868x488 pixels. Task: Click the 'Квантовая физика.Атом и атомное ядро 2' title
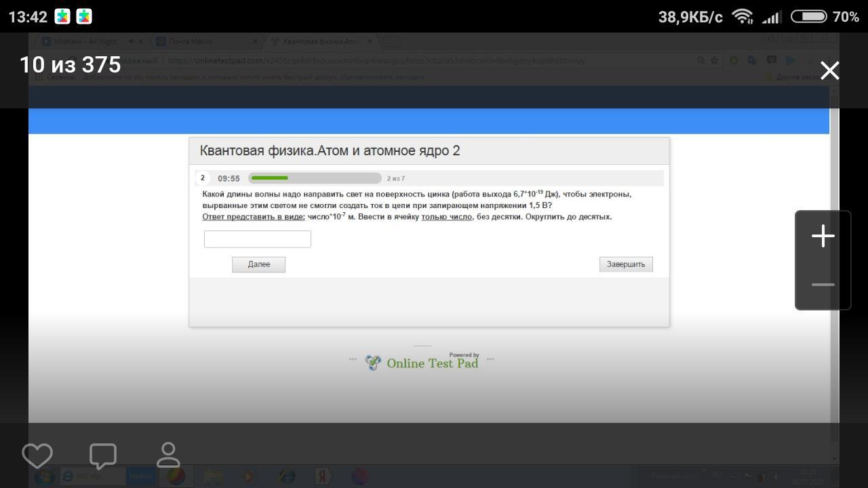pos(330,150)
